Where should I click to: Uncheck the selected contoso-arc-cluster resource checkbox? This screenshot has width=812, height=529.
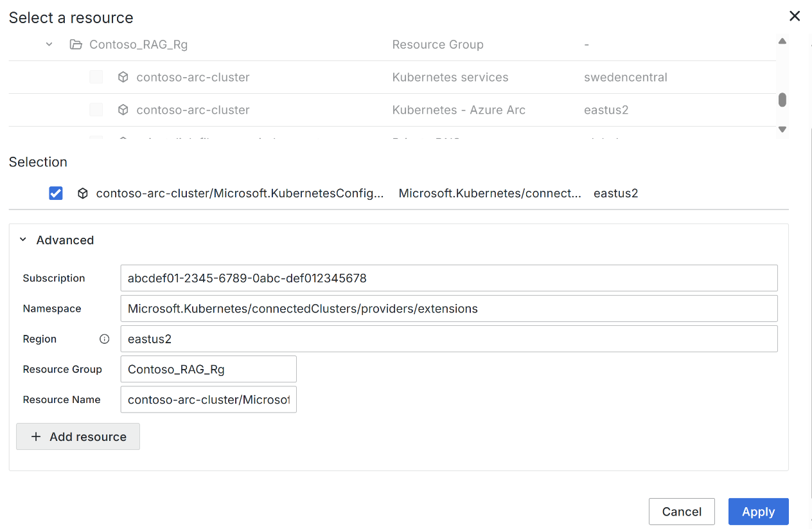(x=56, y=193)
